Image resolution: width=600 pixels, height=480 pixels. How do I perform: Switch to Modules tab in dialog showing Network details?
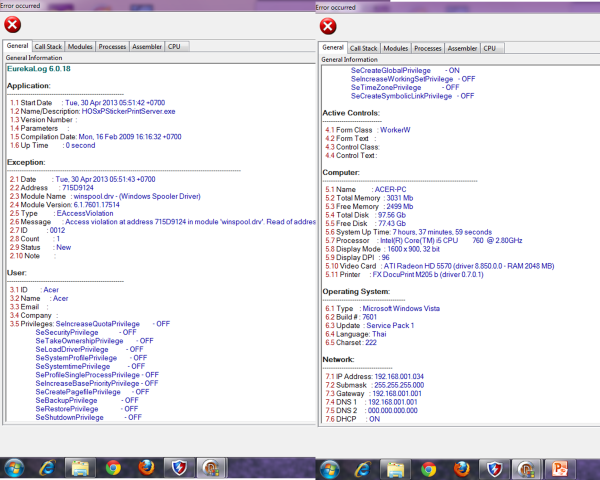tap(396, 48)
